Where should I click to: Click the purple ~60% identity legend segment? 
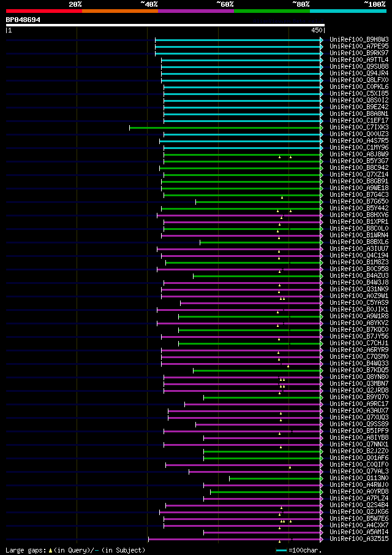(196, 11)
